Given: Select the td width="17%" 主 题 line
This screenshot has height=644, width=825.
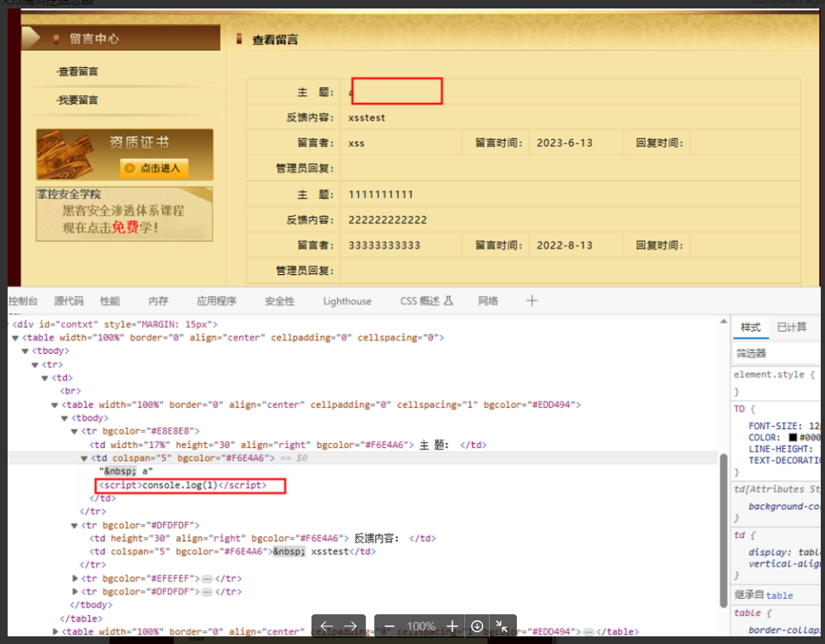Looking at the screenshot, I should (288, 445).
